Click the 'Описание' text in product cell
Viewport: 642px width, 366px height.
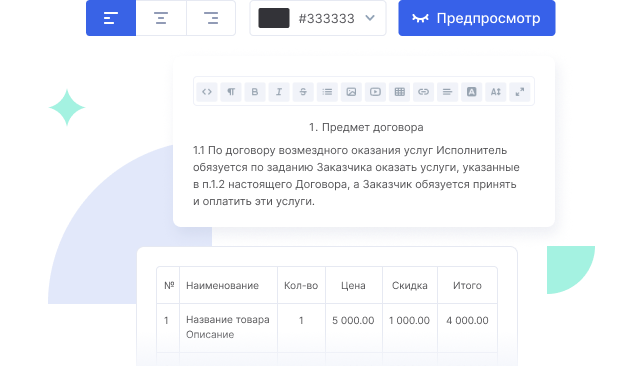tap(210, 334)
